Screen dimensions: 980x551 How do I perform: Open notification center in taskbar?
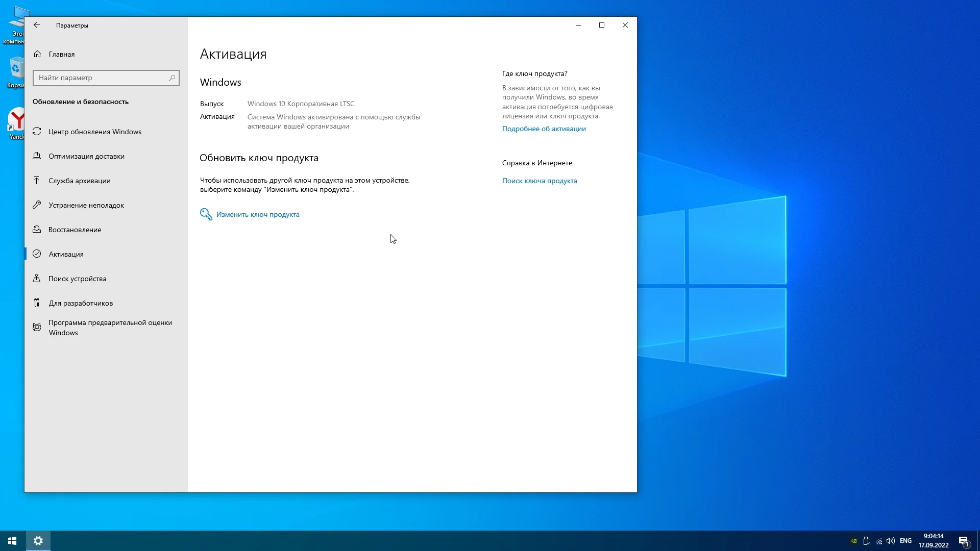click(x=963, y=541)
